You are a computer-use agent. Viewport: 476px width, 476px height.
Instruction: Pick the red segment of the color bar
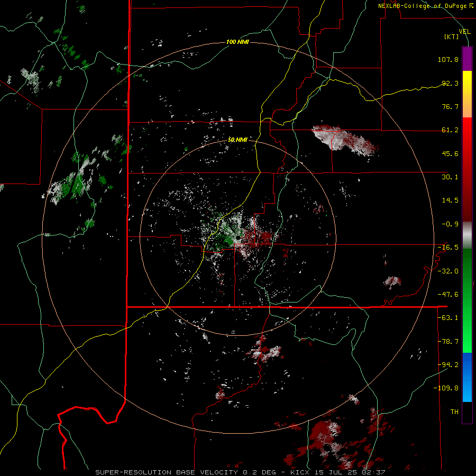click(x=467, y=169)
